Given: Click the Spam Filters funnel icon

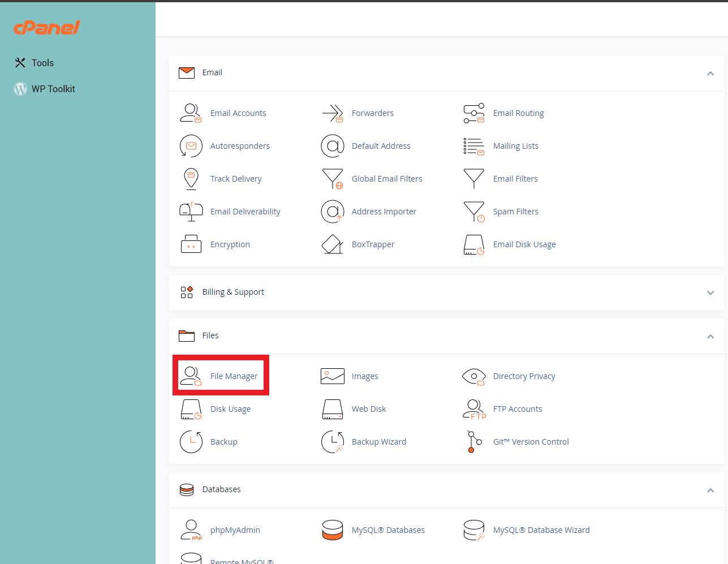Looking at the screenshot, I should pos(474,212).
